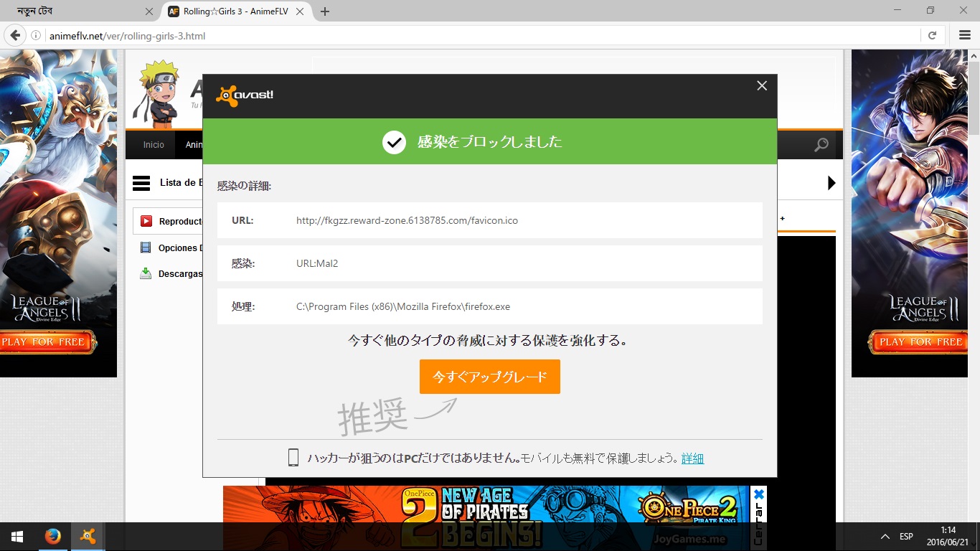
Task: Click the 感染をブロックしました banner text
Action: 490,142
